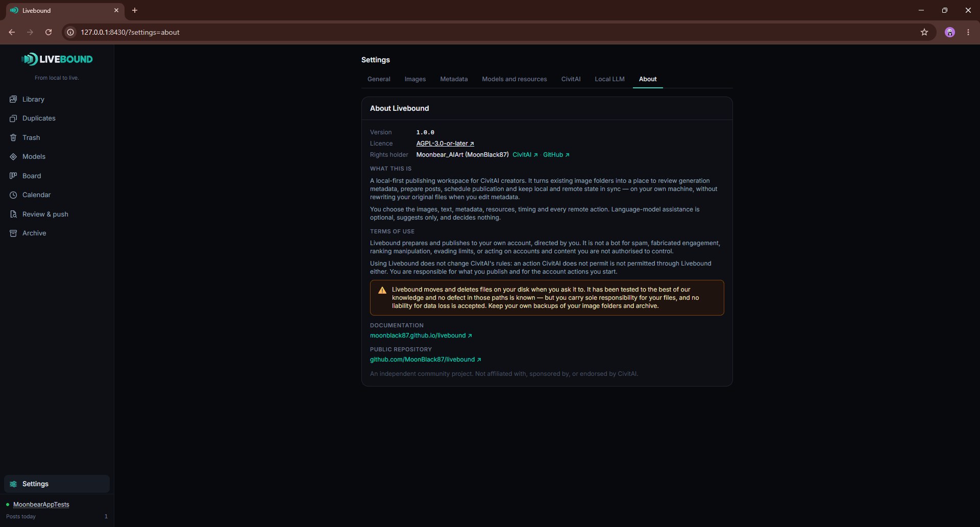Viewport: 980px width, 527px height.
Task: Open the Board sidebar icon
Action: click(x=13, y=176)
